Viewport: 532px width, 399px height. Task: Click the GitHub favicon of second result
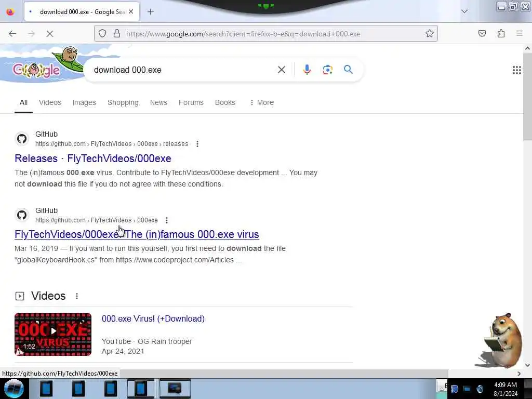(x=22, y=215)
